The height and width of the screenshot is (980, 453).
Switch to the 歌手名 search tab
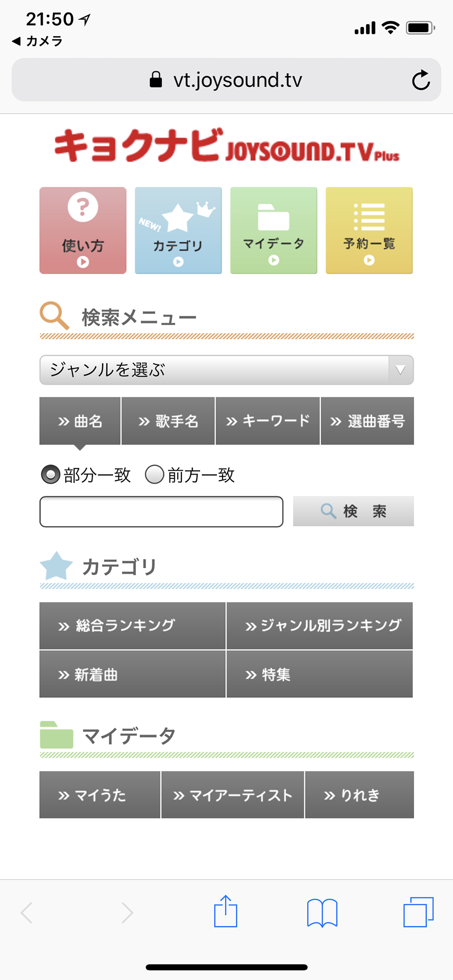(168, 421)
